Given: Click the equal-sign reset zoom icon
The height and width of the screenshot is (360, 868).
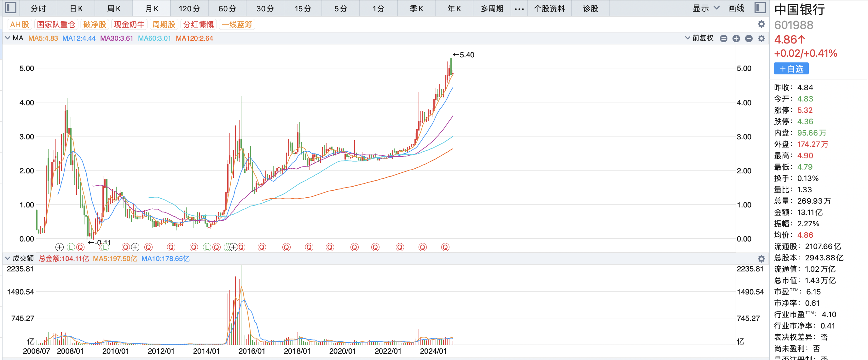Looking at the screenshot, I should (x=723, y=38).
